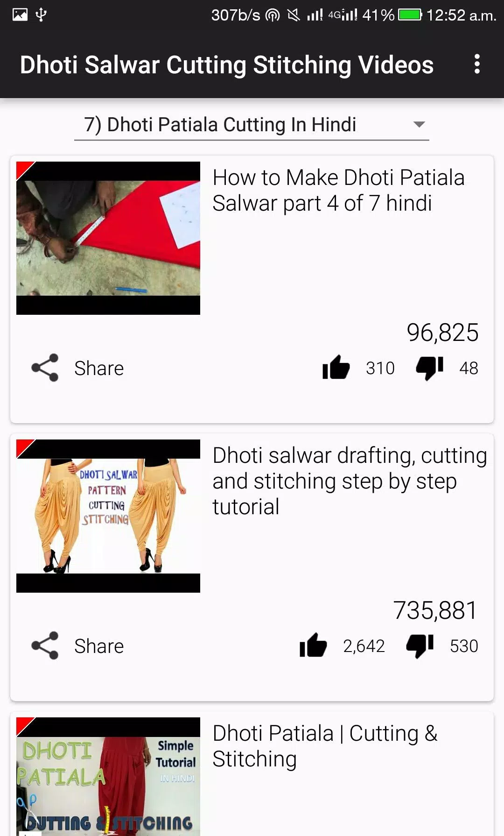Tap the 96,825 view count

pyautogui.click(x=442, y=333)
